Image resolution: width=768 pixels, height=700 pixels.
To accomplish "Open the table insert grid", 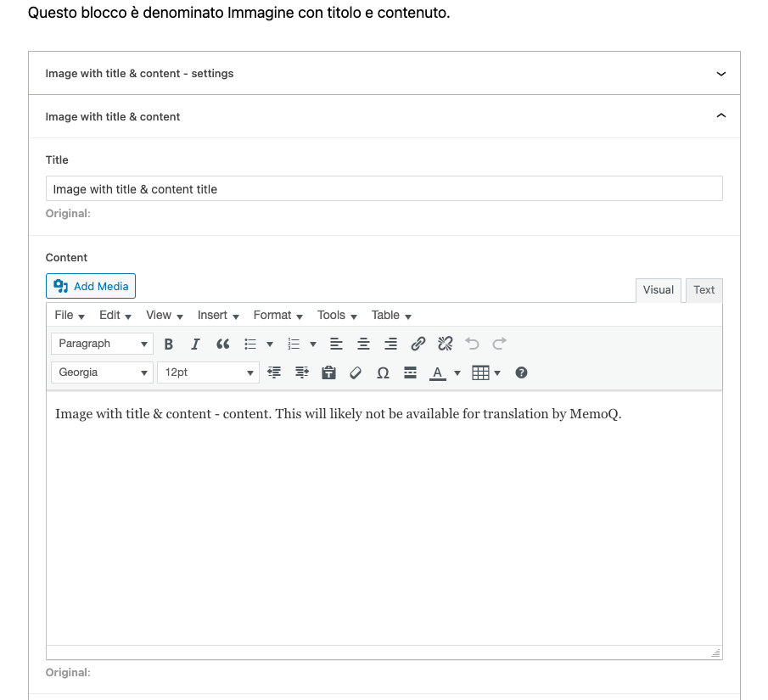I will (480, 372).
